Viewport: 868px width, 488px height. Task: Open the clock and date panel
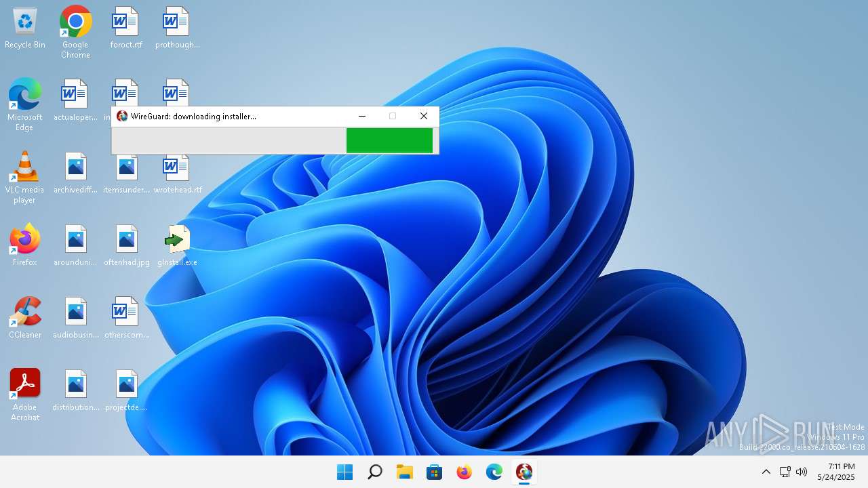pyautogui.click(x=836, y=472)
